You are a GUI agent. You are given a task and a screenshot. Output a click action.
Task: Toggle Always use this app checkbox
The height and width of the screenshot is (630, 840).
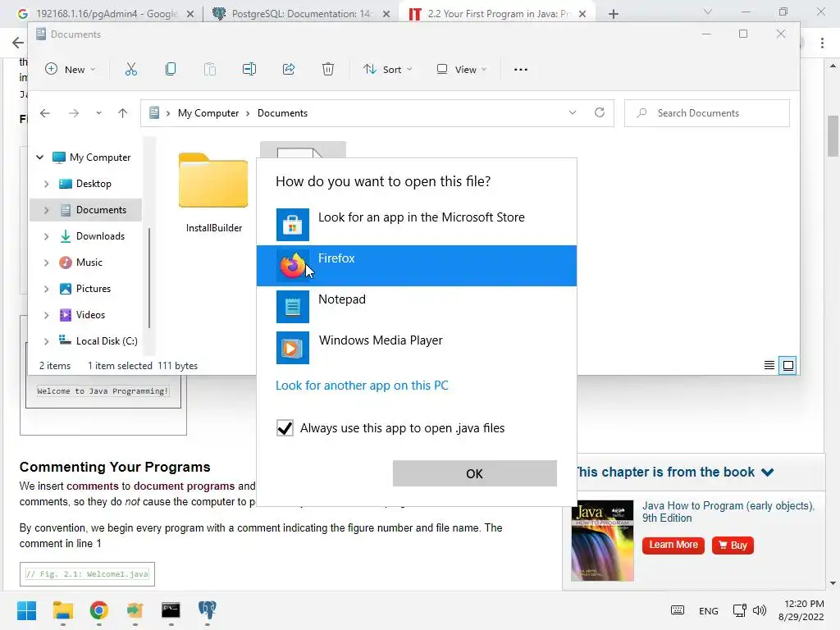[285, 428]
